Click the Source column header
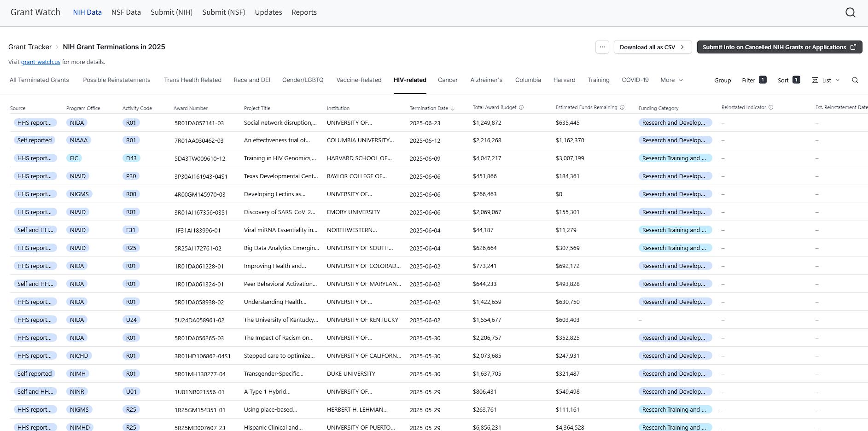The height and width of the screenshot is (431, 868). coord(18,108)
